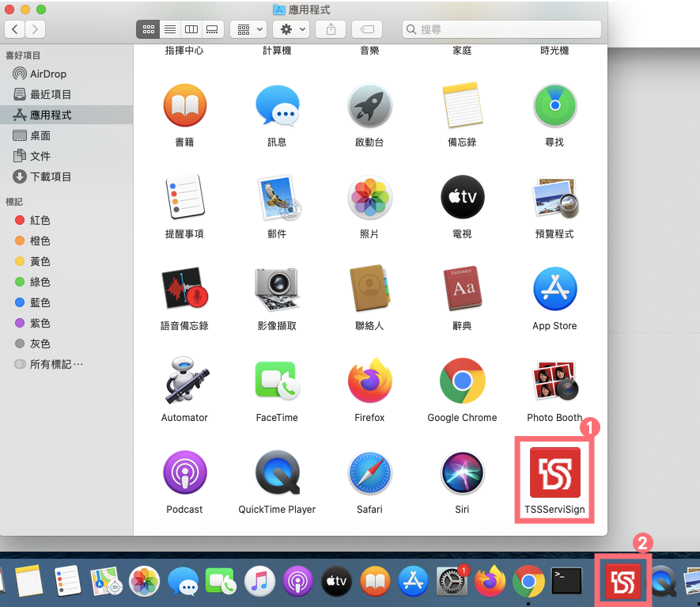Click the edit tags toolbar button
The height and width of the screenshot is (607, 700).
368,29
